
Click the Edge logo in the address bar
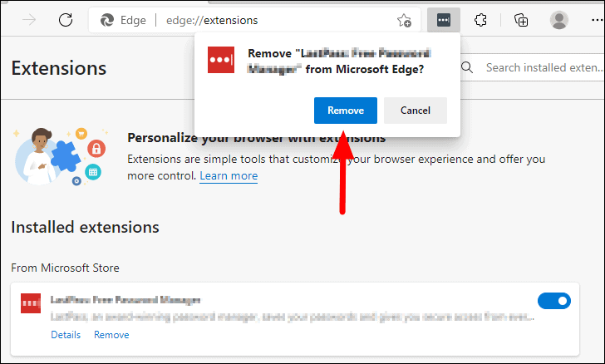(107, 20)
